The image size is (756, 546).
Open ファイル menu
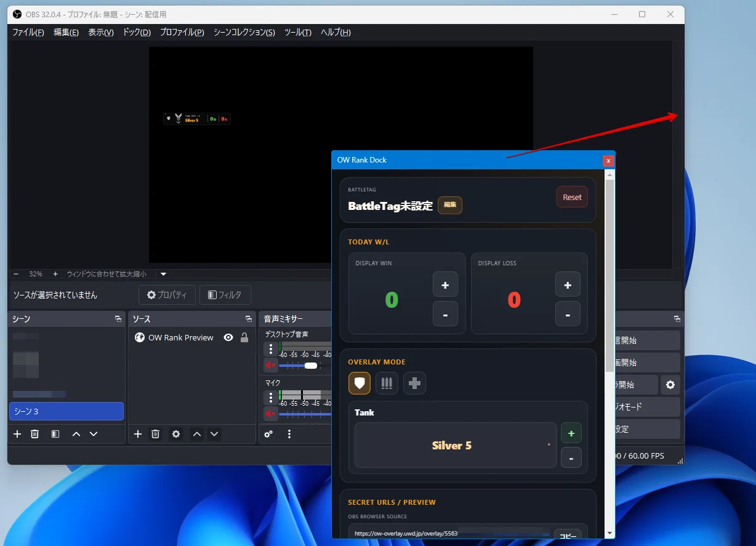pyautogui.click(x=28, y=33)
